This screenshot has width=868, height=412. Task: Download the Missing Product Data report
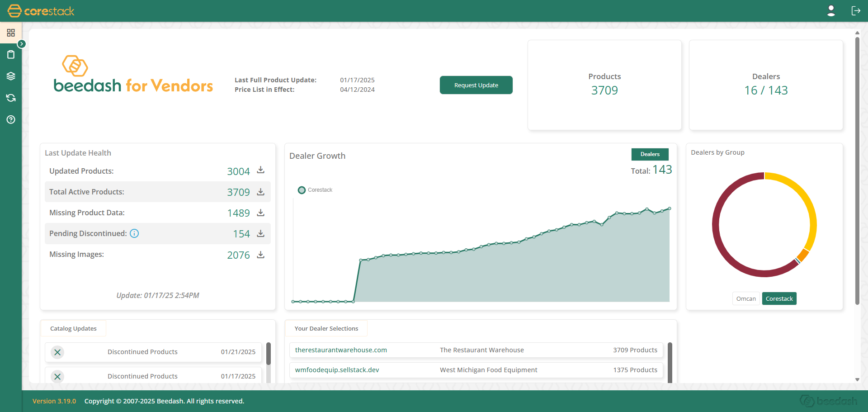point(261,213)
